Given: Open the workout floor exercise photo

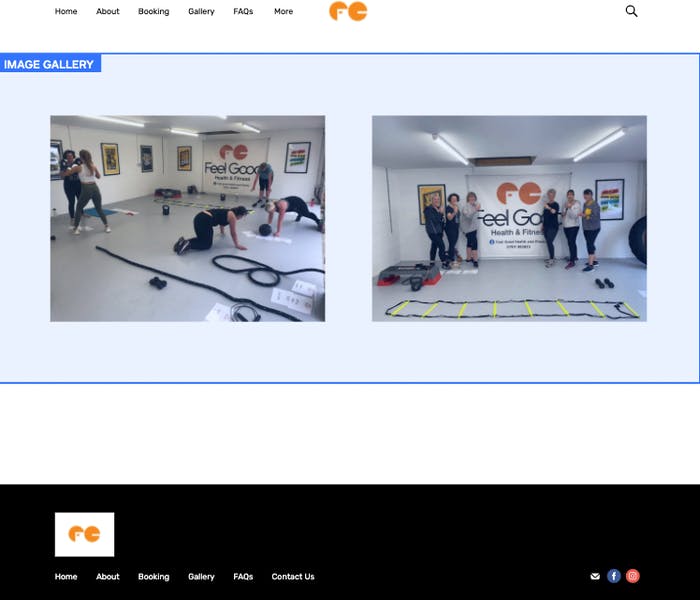Looking at the screenshot, I should click(x=188, y=219).
